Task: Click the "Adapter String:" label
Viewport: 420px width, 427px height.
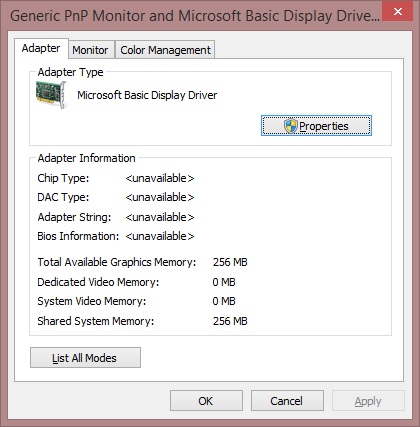Action: (x=74, y=217)
